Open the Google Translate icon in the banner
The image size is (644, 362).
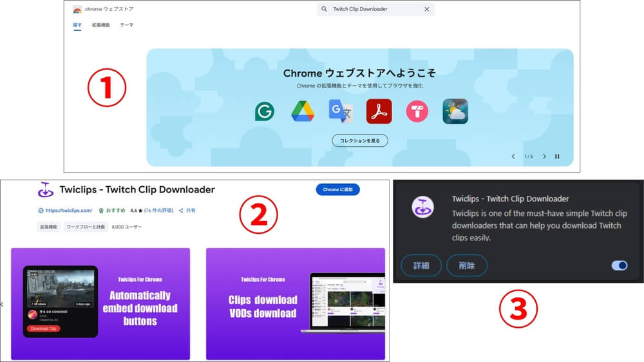click(x=341, y=111)
